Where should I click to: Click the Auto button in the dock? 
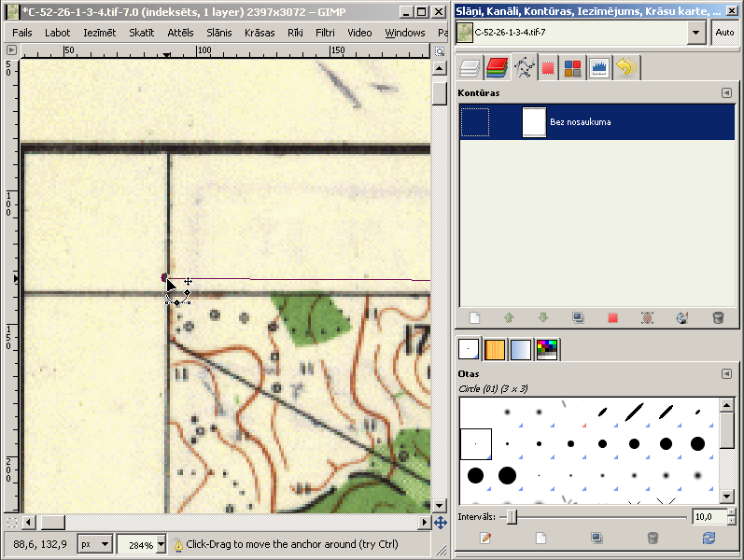pos(724,33)
